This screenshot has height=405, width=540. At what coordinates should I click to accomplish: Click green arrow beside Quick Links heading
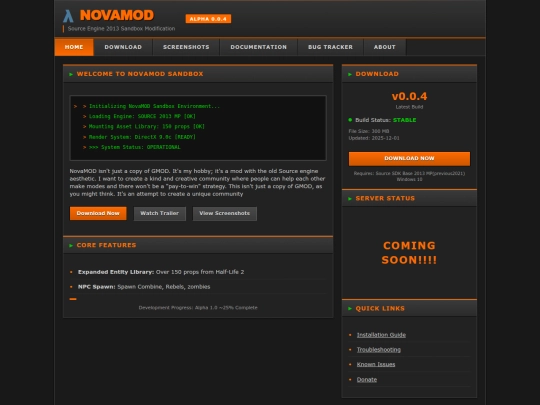pos(350,309)
